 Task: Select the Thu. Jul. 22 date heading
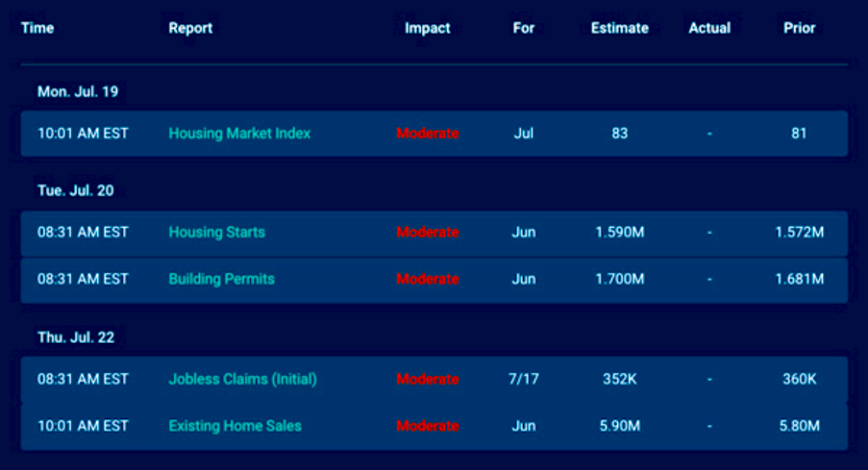pos(76,337)
